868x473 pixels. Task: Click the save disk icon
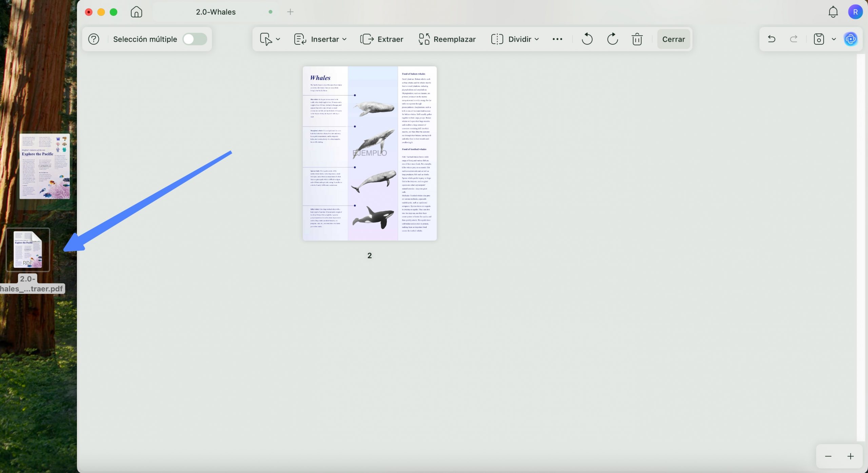tap(819, 39)
